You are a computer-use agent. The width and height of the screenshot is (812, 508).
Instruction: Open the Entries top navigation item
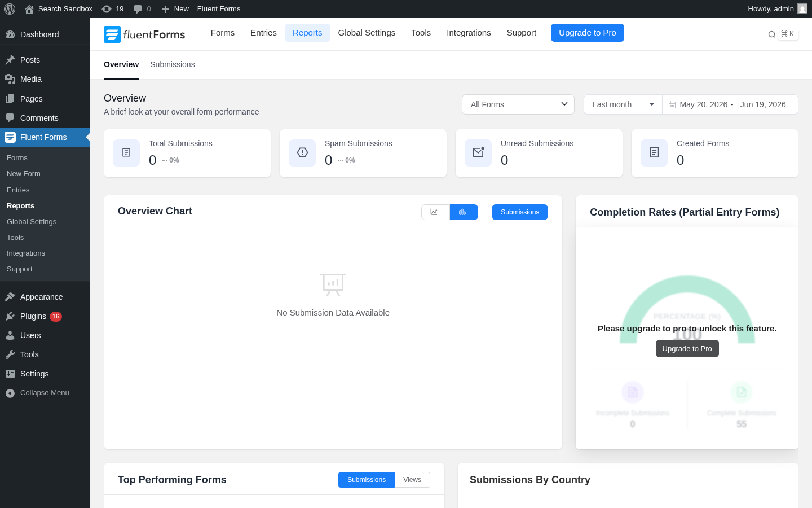coord(263,33)
